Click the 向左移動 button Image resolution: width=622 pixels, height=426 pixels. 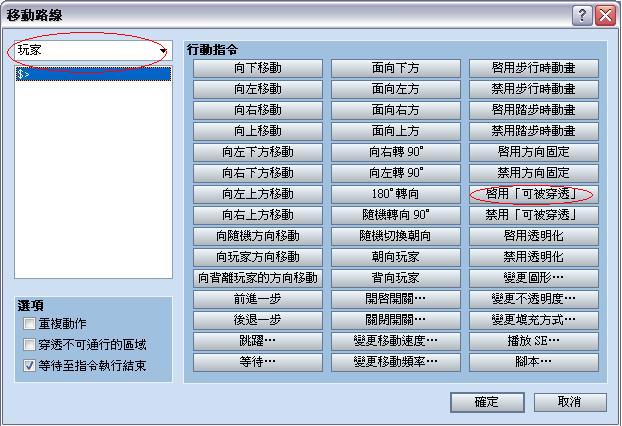point(258,89)
